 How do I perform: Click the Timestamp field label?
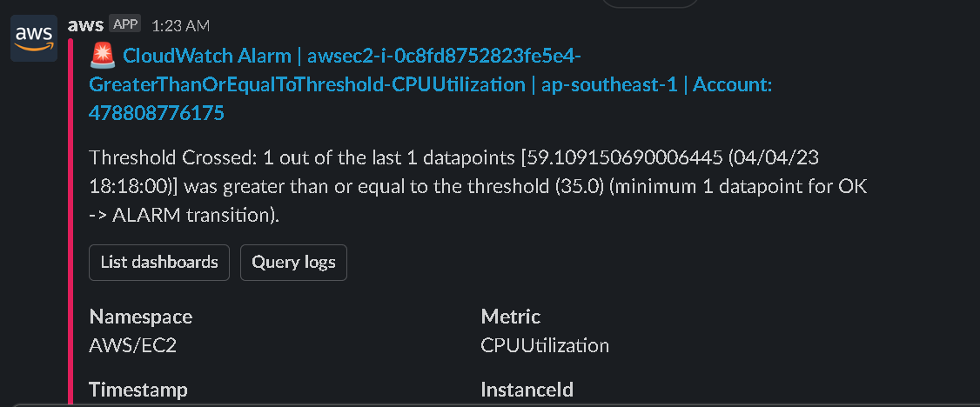(138, 389)
